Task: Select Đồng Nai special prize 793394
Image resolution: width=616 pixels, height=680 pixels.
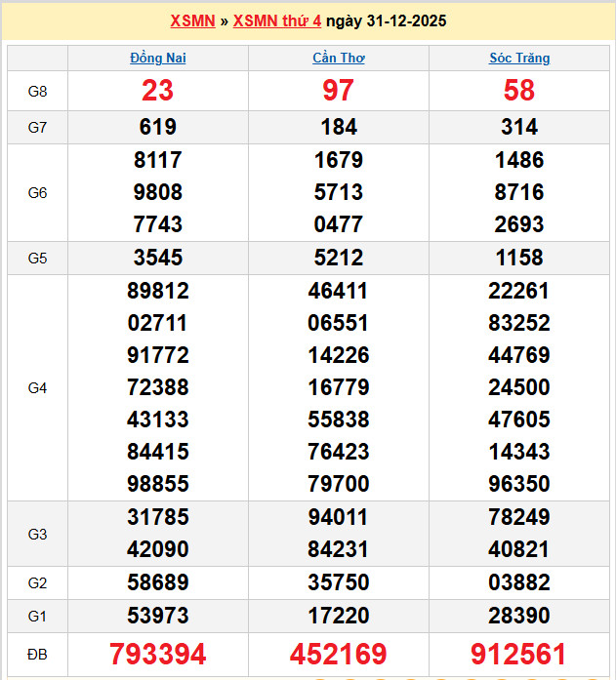Action: [x=158, y=654]
